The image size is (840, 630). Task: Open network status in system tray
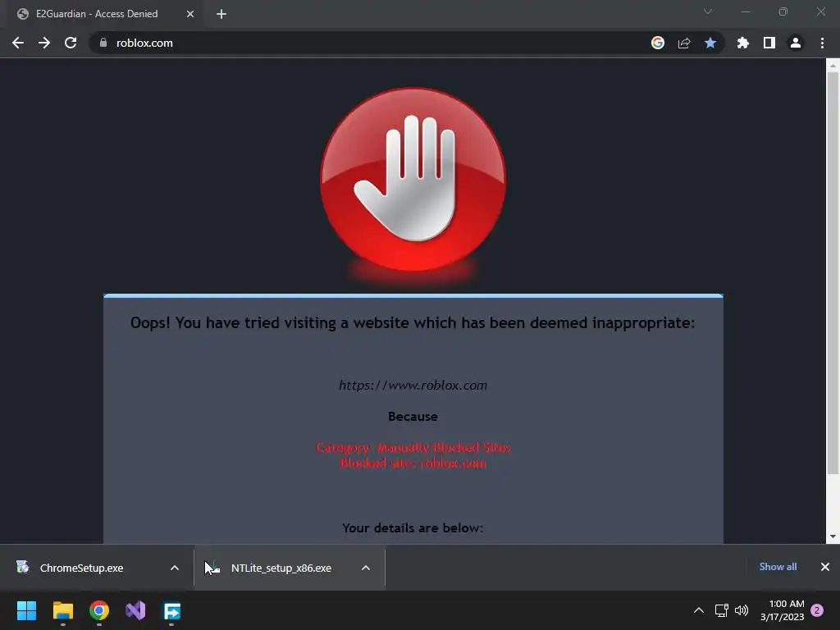click(x=722, y=610)
